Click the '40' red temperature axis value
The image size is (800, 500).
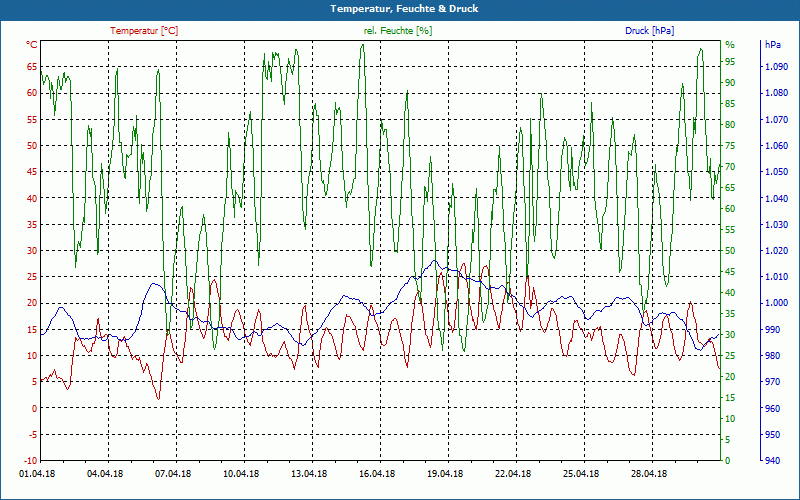coord(32,198)
